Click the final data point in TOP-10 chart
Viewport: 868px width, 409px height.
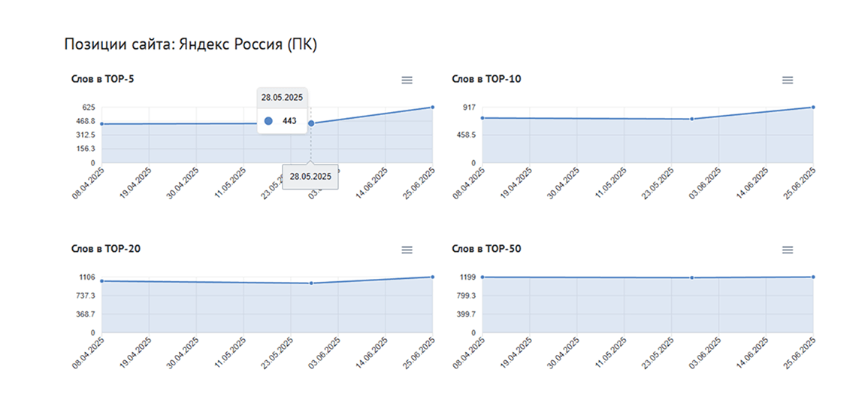[813, 107]
